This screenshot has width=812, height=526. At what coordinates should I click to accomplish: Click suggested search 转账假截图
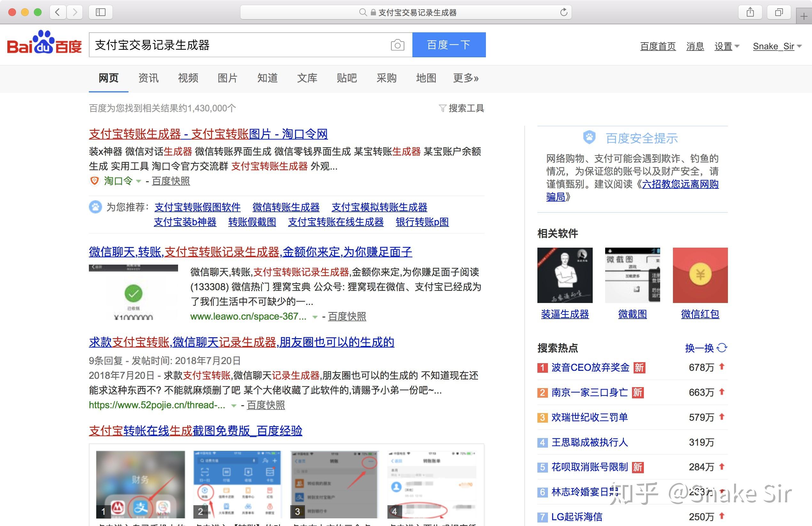click(x=252, y=222)
